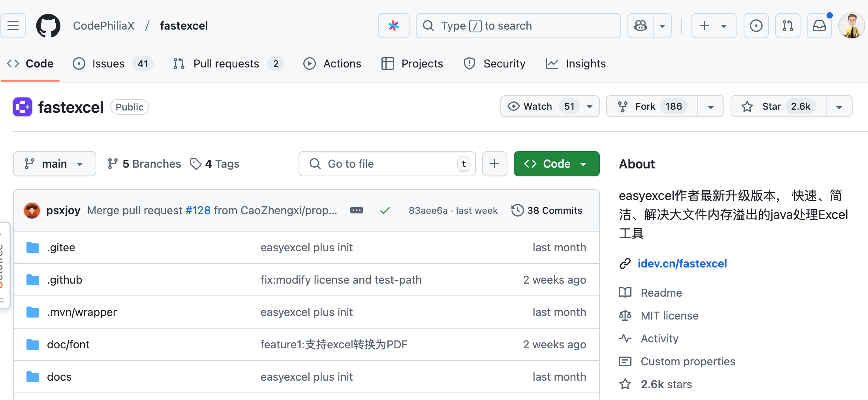The width and height of the screenshot is (868, 400).
Task: Open the doc/font folder
Action: click(x=68, y=344)
